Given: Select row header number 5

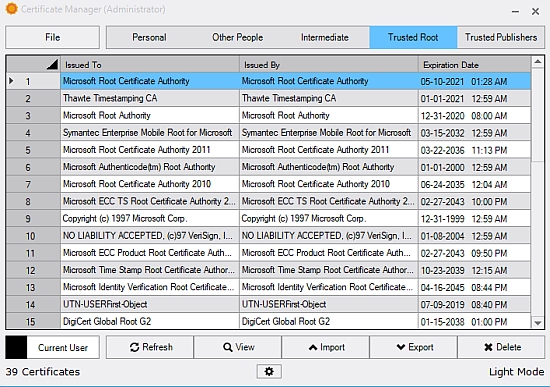Looking at the screenshot, I should click(x=34, y=150).
